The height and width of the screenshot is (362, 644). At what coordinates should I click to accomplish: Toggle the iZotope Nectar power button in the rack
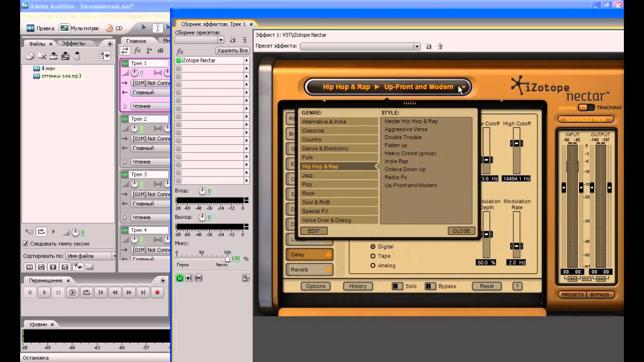pyautogui.click(x=178, y=60)
